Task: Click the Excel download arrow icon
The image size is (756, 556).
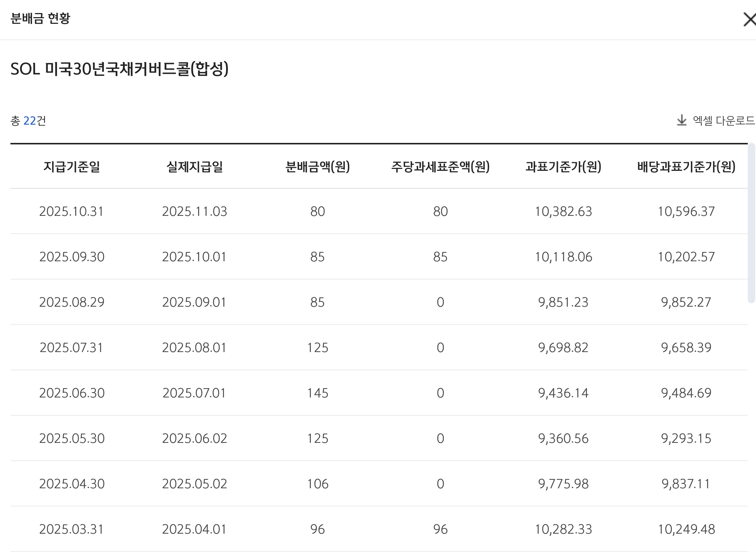Action: [682, 120]
